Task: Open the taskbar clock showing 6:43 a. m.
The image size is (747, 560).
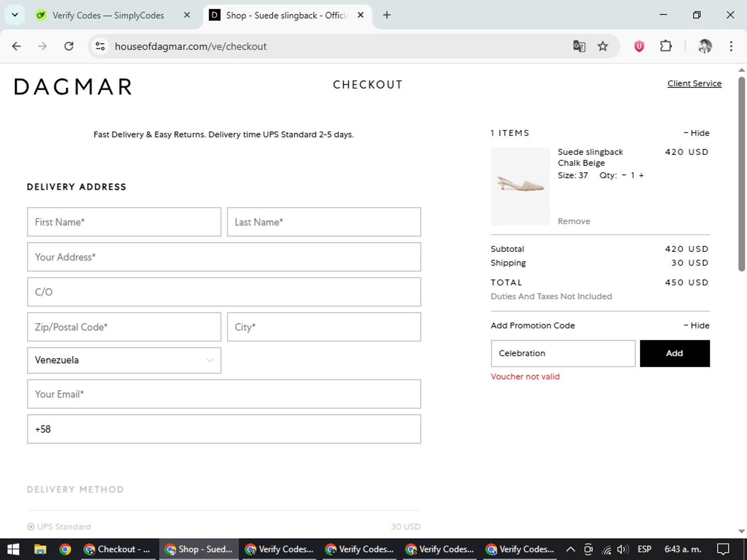Action: coord(683,549)
